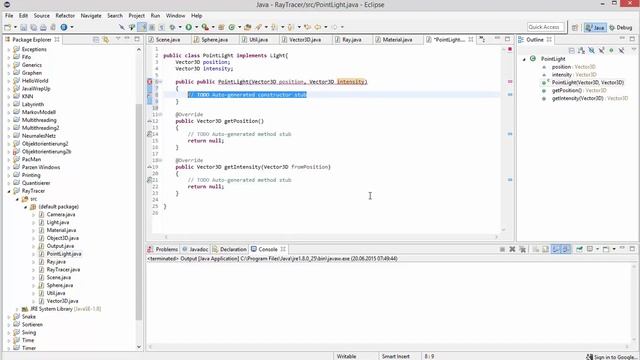Toggle Scroll Lock in Console toolbar
Screen dimensions: 640x360
click(x=546, y=249)
